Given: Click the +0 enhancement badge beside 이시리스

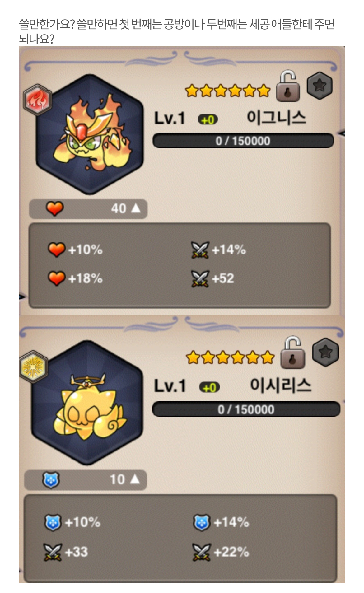Looking at the screenshot, I should (x=210, y=387).
